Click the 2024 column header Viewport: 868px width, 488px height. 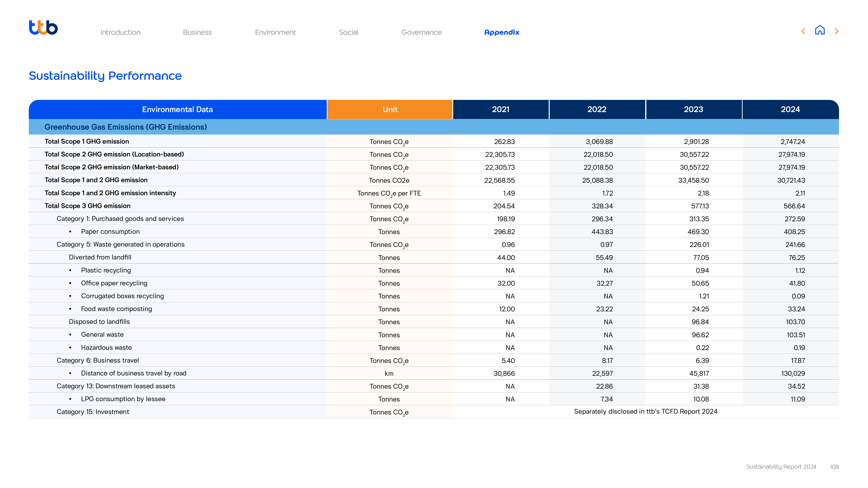click(x=791, y=109)
